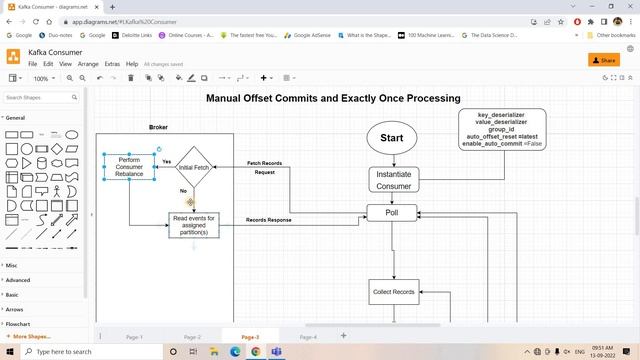
Task: Choose the curved S-line connector shape
Action: coord(42,220)
